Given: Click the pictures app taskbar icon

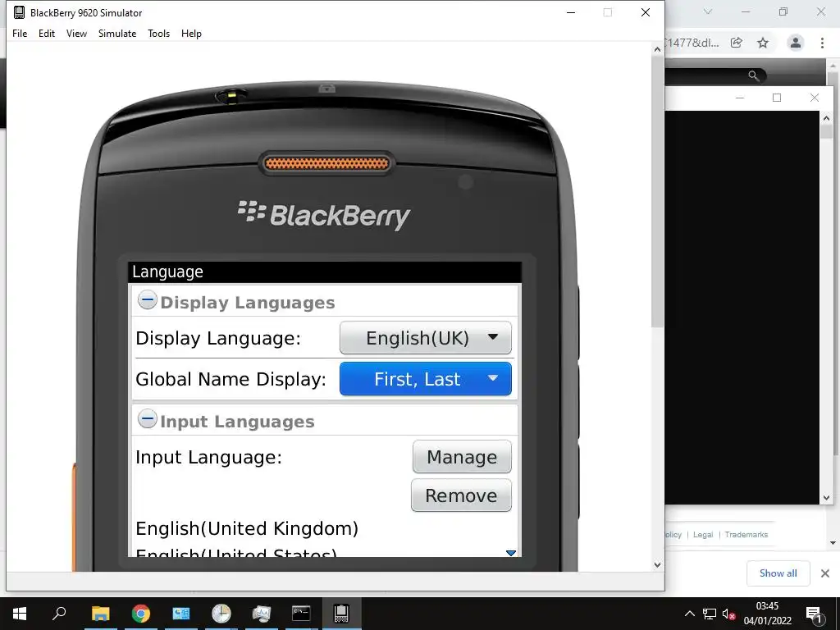Looking at the screenshot, I should (x=262, y=614).
